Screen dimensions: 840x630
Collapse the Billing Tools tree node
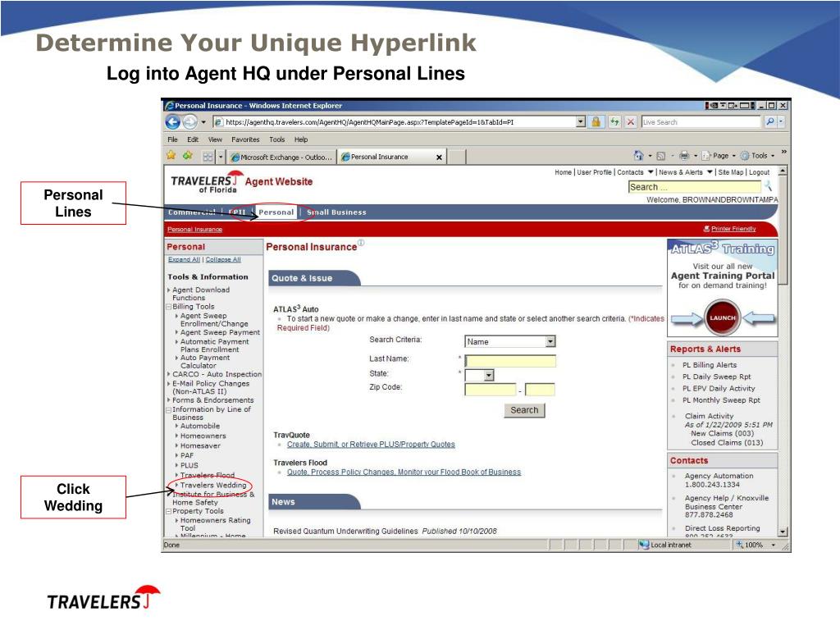tap(169, 307)
